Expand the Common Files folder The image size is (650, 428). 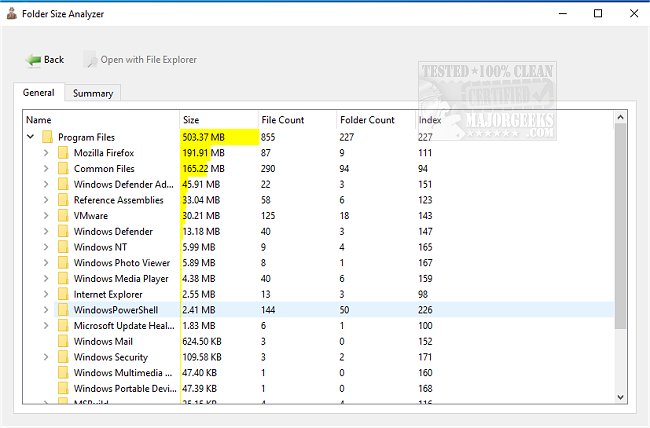click(46, 168)
